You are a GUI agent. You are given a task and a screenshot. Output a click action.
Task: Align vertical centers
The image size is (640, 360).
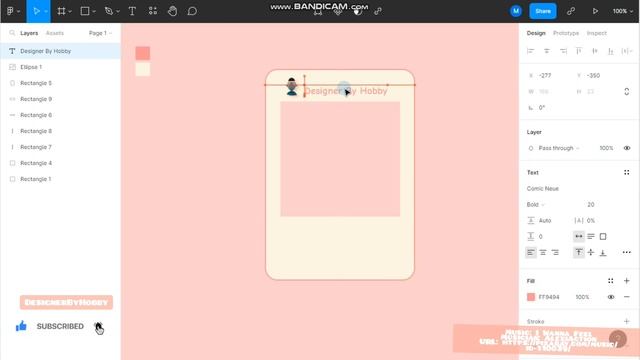[595, 51]
